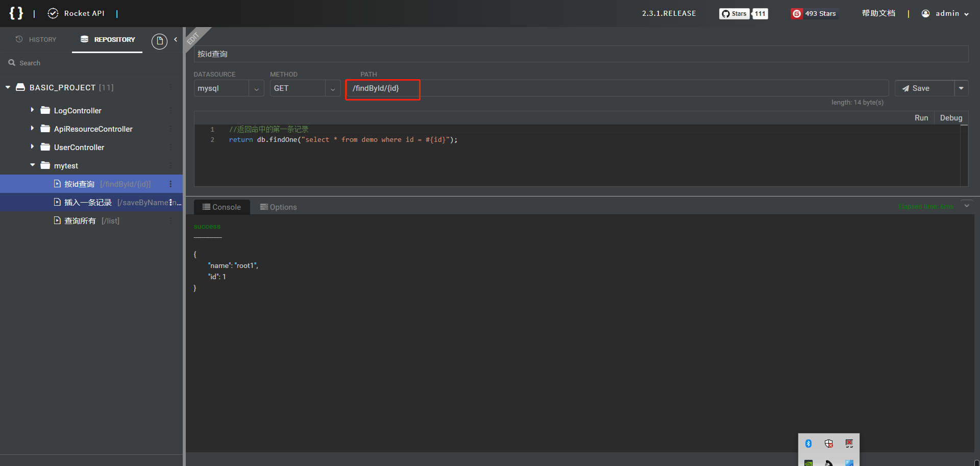Click the Save button
The image size is (980, 466).
924,88
